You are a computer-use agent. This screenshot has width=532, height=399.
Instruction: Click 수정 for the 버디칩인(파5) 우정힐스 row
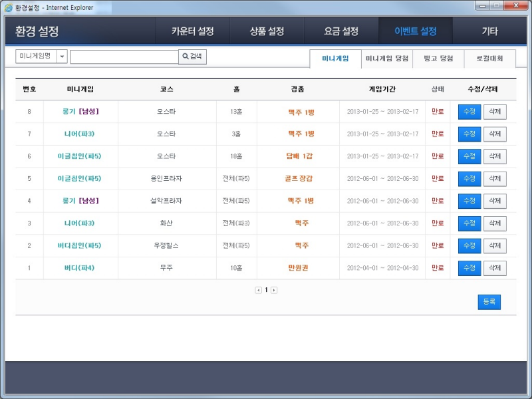click(469, 245)
